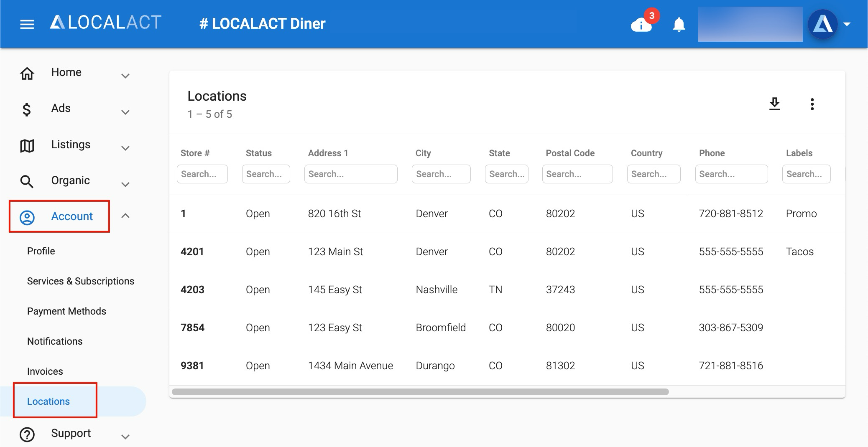Click the LOCALACT logo

click(106, 23)
